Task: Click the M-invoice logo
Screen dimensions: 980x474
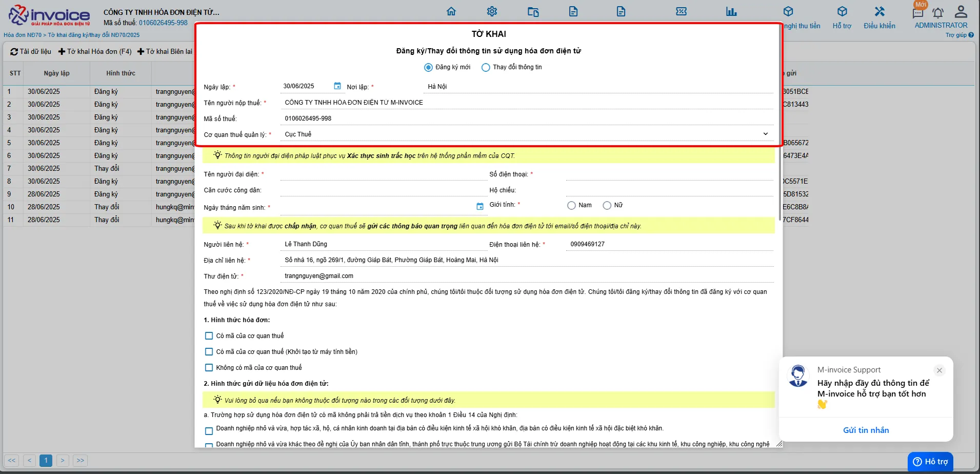Action: 49,15
